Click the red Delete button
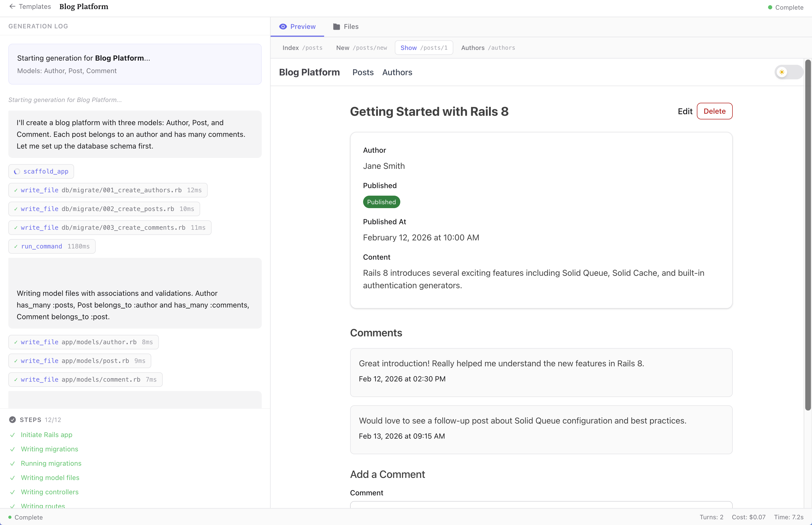 click(x=714, y=111)
